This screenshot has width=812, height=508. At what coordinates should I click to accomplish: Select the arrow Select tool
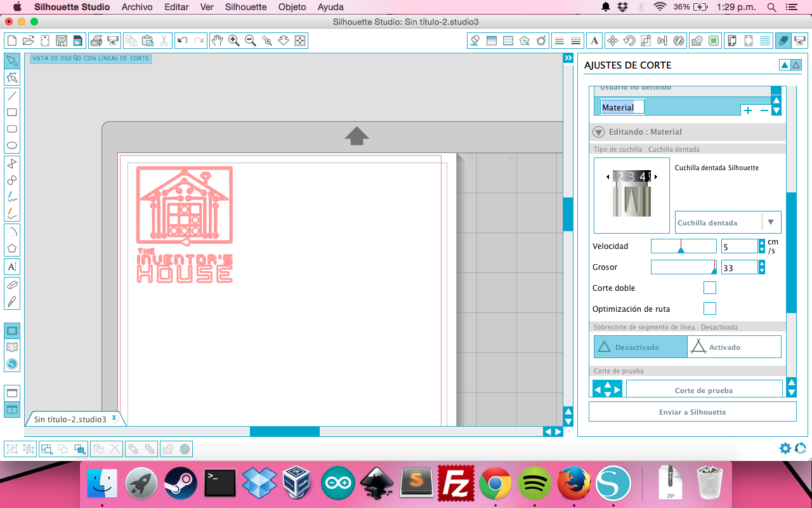click(x=12, y=61)
